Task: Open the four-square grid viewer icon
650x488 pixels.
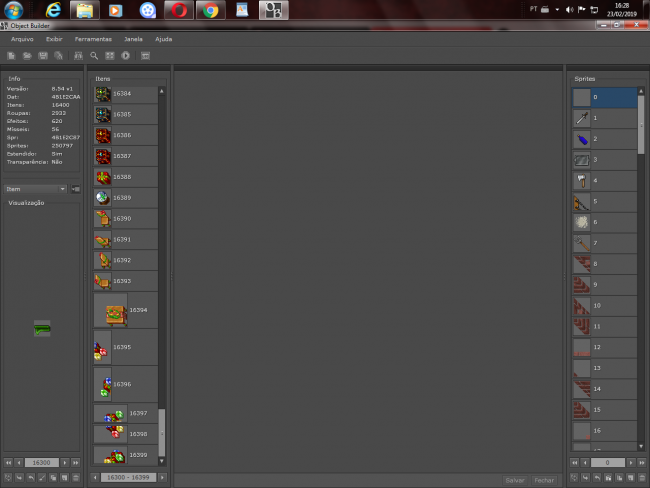Action: click(109, 56)
